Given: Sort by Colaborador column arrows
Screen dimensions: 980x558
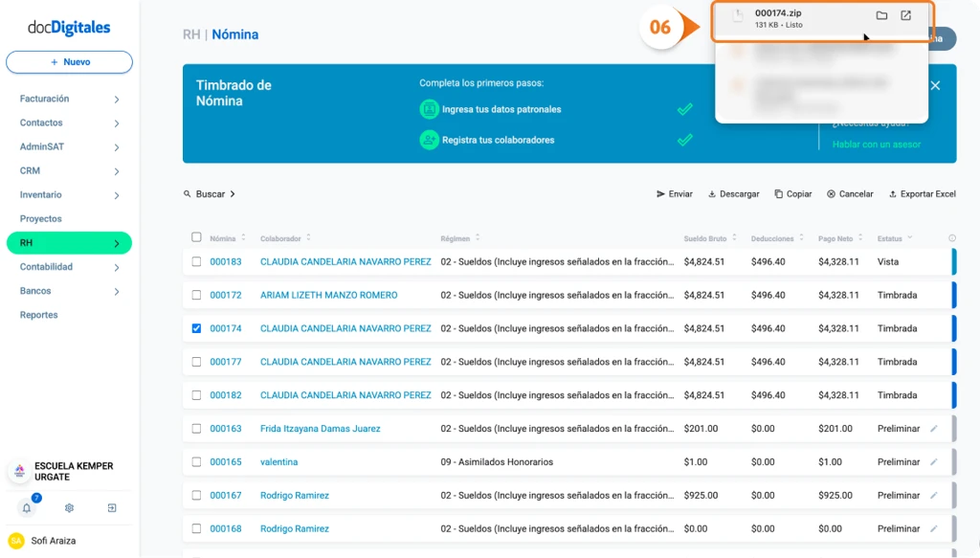Looking at the screenshot, I should tap(308, 238).
